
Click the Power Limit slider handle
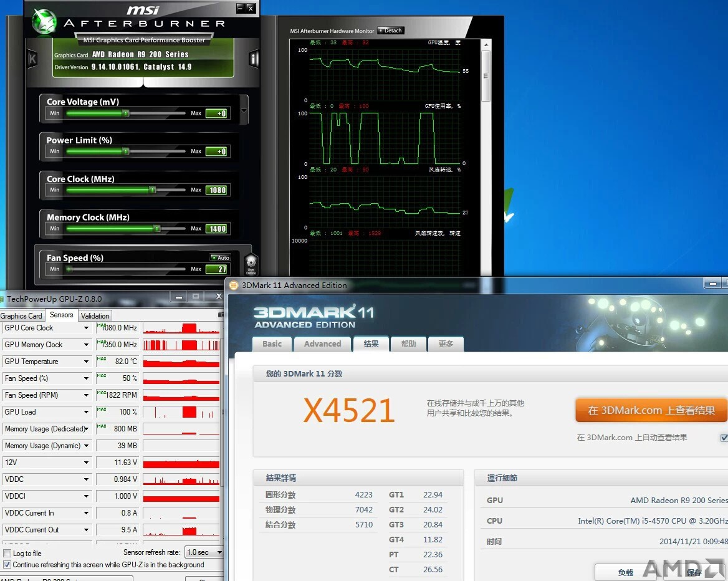pyautogui.click(x=126, y=151)
